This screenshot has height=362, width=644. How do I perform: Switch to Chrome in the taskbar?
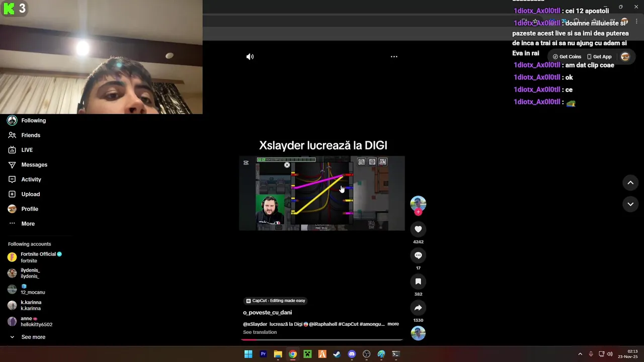click(293, 354)
